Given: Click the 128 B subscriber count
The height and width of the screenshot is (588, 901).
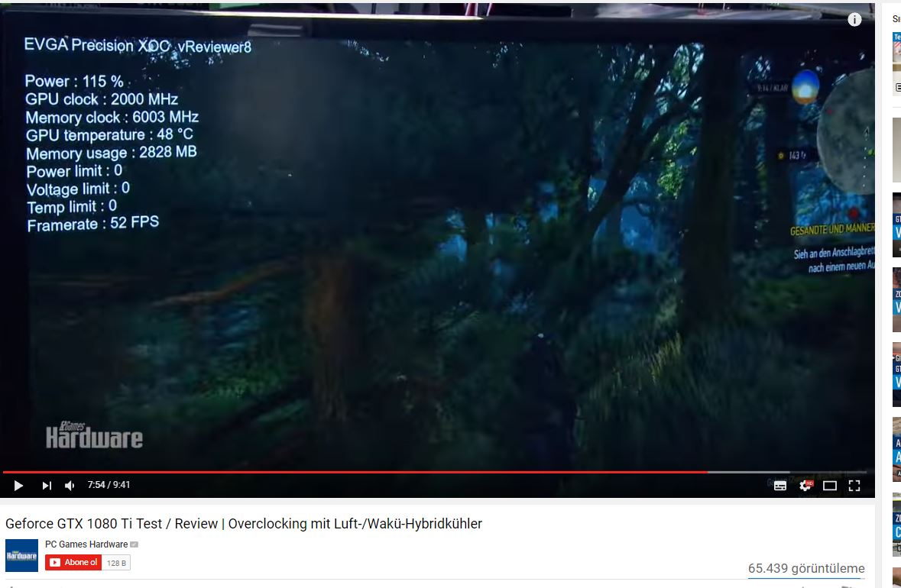Looking at the screenshot, I should coord(117,563).
